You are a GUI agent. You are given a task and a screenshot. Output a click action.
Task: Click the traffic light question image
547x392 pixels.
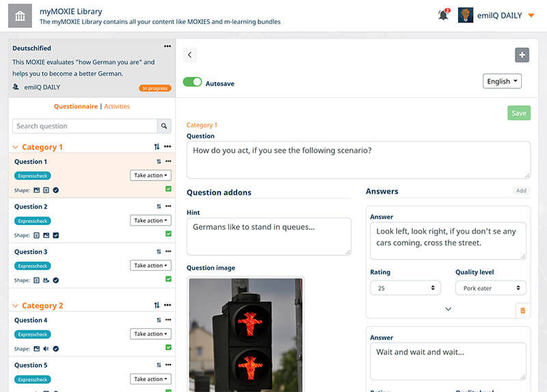coord(245,335)
